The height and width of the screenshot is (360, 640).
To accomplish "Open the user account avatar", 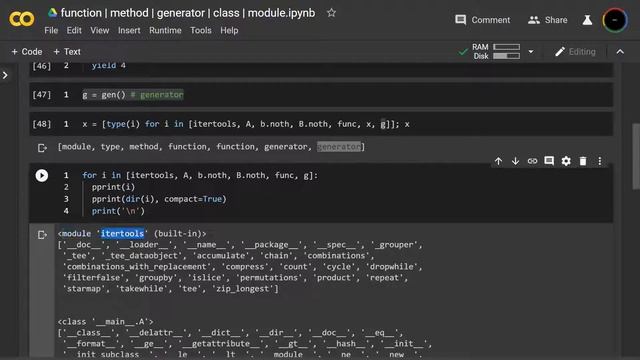I will 615,20.
